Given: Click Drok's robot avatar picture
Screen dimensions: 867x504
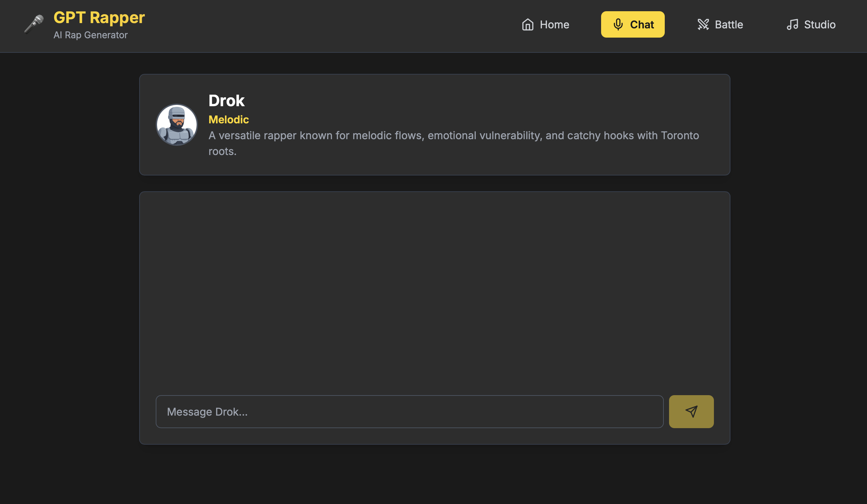Looking at the screenshot, I should [x=177, y=125].
